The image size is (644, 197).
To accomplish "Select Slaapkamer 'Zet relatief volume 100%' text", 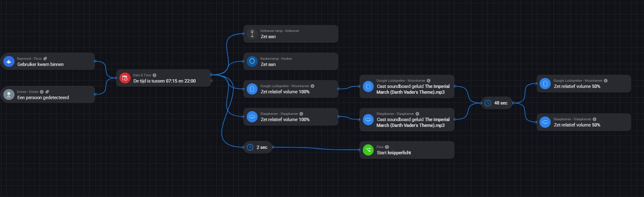I will coord(285,119).
